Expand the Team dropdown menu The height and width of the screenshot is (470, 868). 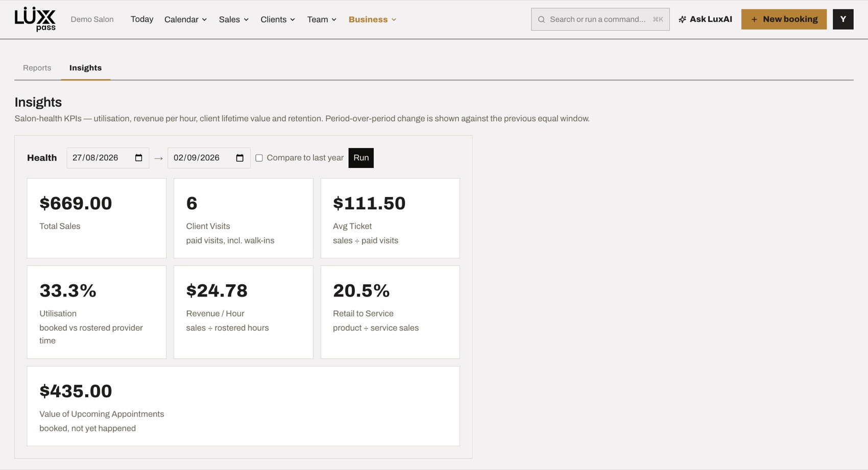pyautogui.click(x=322, y=19)
